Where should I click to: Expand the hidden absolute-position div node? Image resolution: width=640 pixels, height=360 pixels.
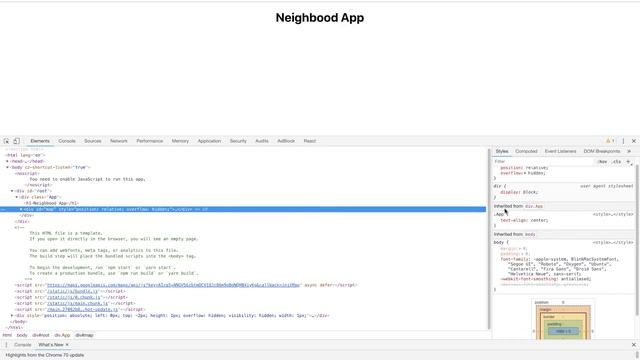point(12,316)
